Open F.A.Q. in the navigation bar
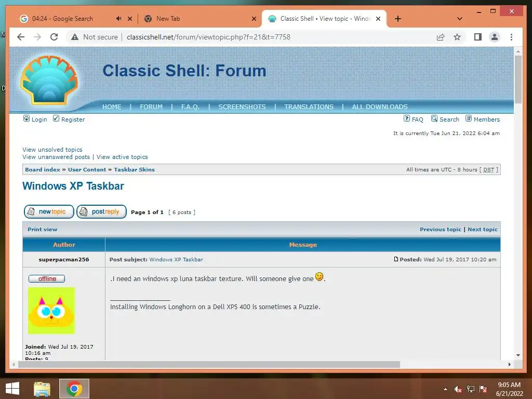The height and width of the screenshot is (399, 532). tap(190, 107)
